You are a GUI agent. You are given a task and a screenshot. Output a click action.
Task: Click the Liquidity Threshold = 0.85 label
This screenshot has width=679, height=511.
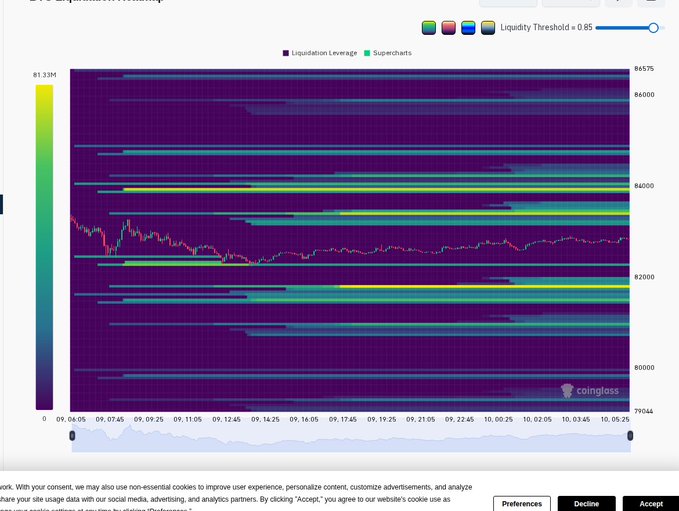[x=546, y=27]
